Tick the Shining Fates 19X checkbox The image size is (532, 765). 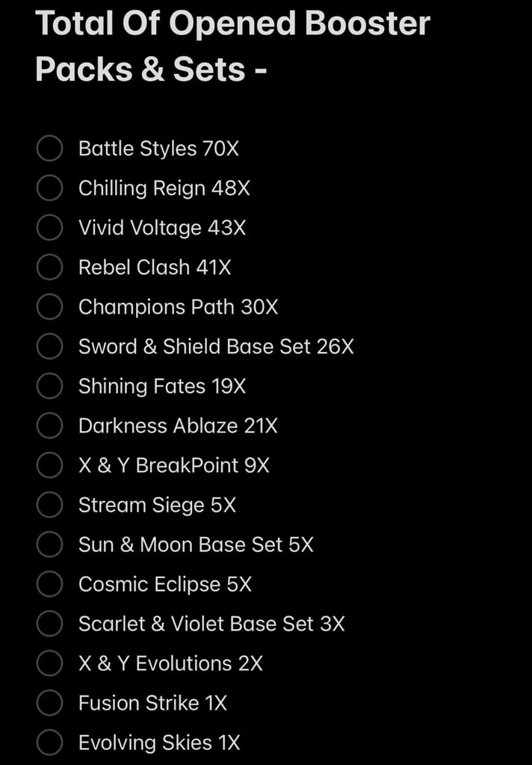pyautogui.click(x=49, y=385)
